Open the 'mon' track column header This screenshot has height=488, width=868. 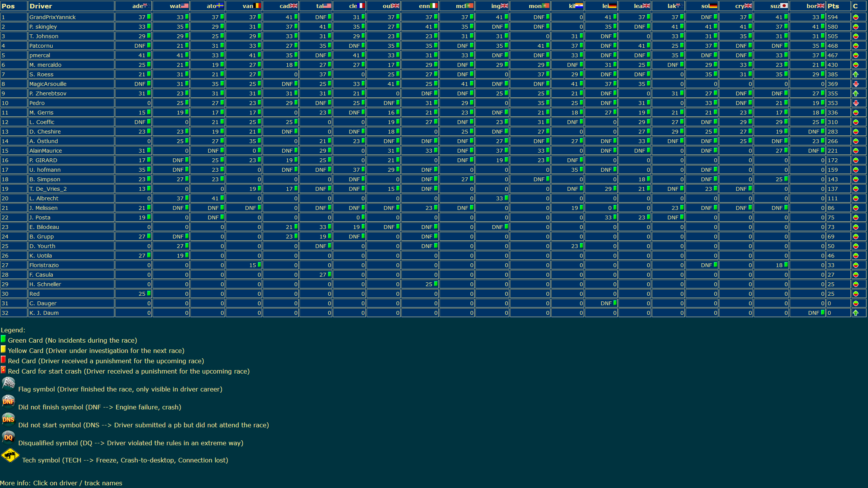tap(535, 6)
